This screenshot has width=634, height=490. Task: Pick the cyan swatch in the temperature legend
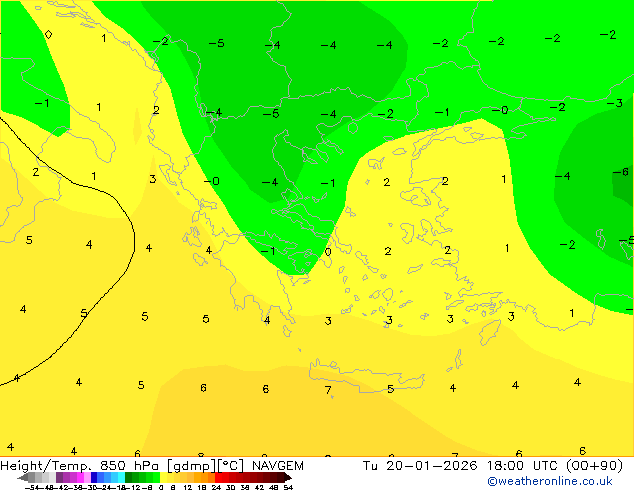tap(121, 477)
